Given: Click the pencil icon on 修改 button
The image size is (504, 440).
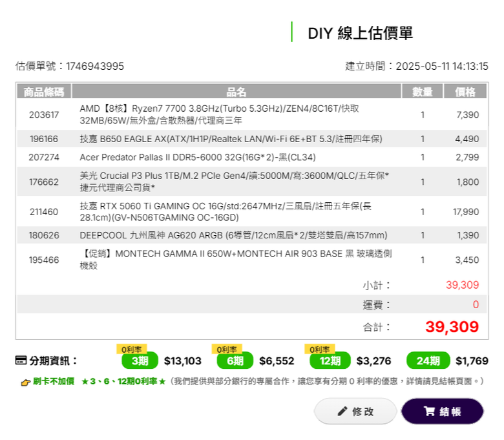Looking at the screenshot, I should click(x=342, y=411).
